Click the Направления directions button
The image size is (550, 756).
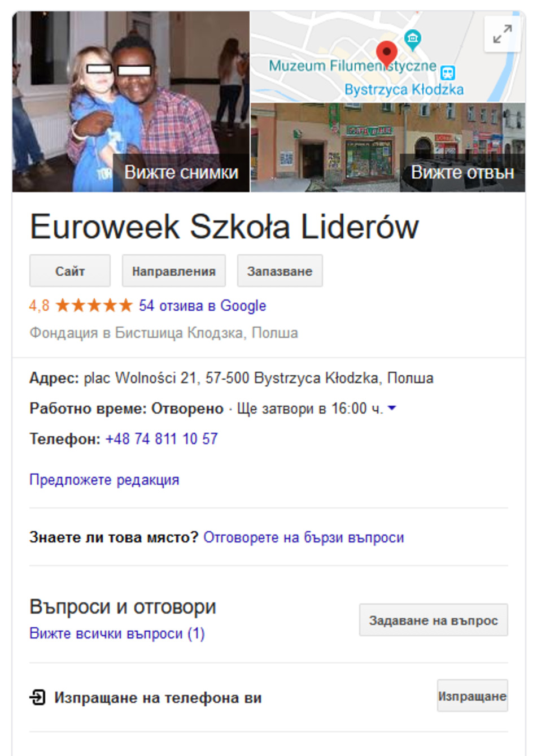click(174, 271)
